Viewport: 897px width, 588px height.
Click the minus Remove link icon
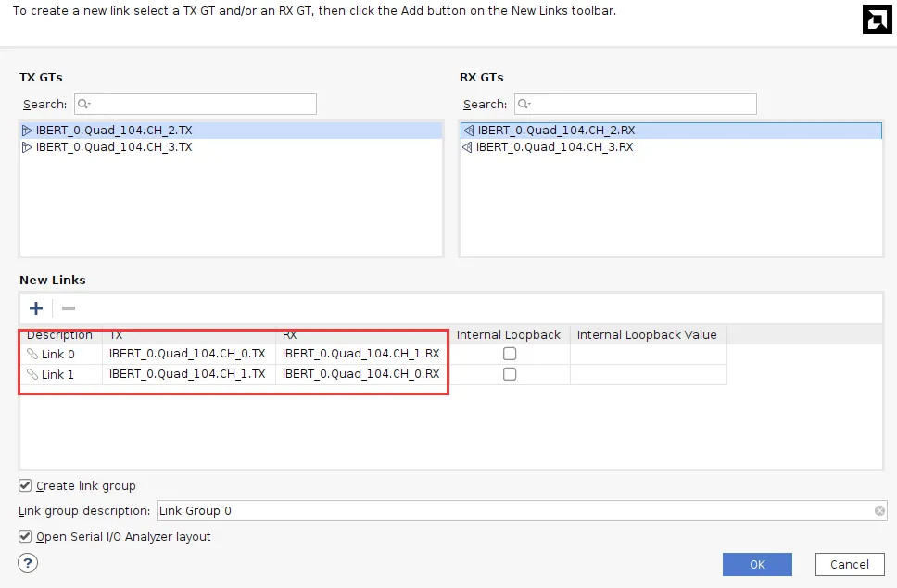click(x=69, y=308)
